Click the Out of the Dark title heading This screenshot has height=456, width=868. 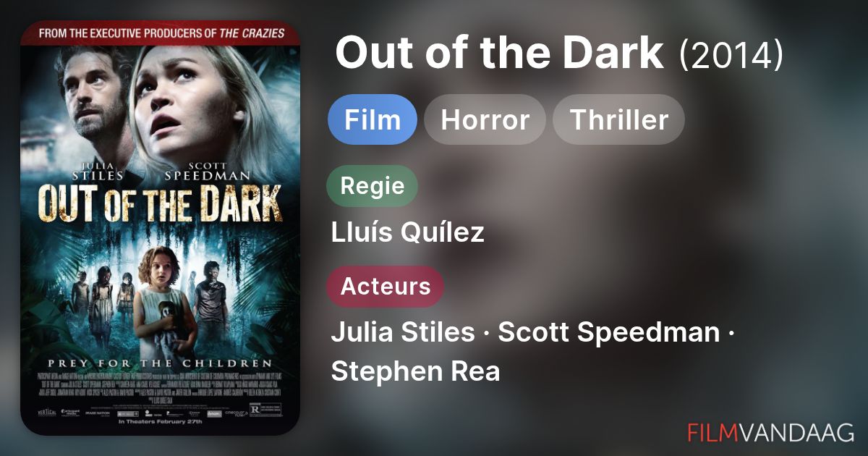500,53
